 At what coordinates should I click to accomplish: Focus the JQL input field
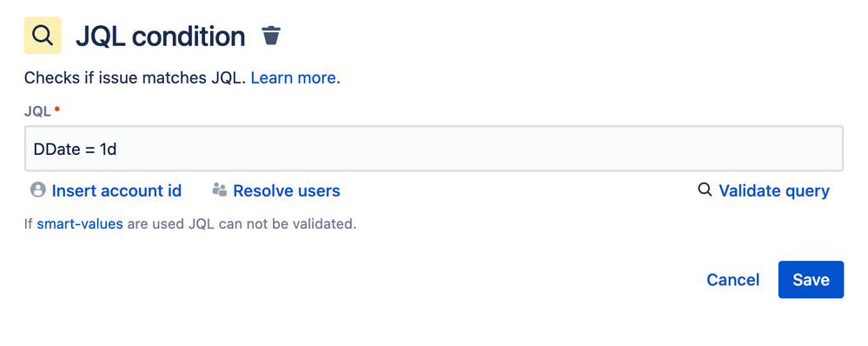tap(434, 149)
